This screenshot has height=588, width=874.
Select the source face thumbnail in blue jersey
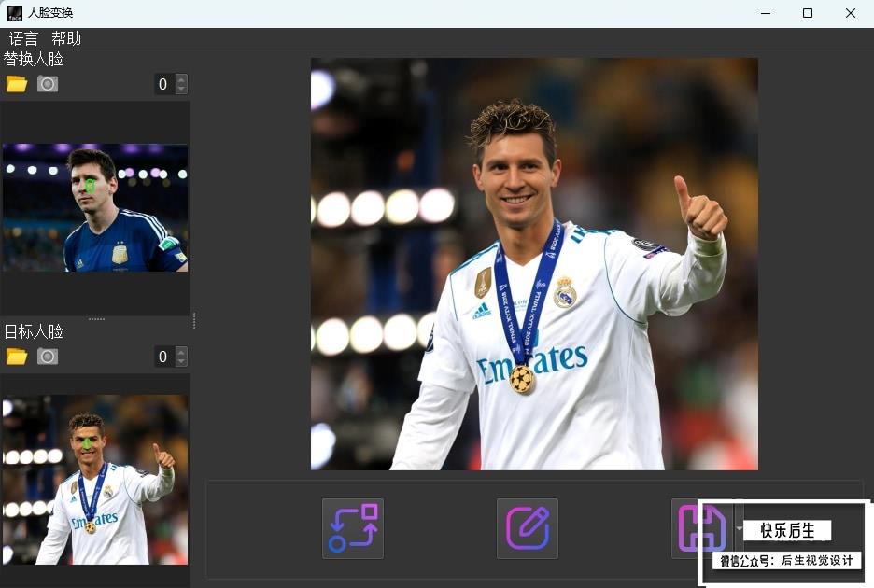click(x=95, y=208)
